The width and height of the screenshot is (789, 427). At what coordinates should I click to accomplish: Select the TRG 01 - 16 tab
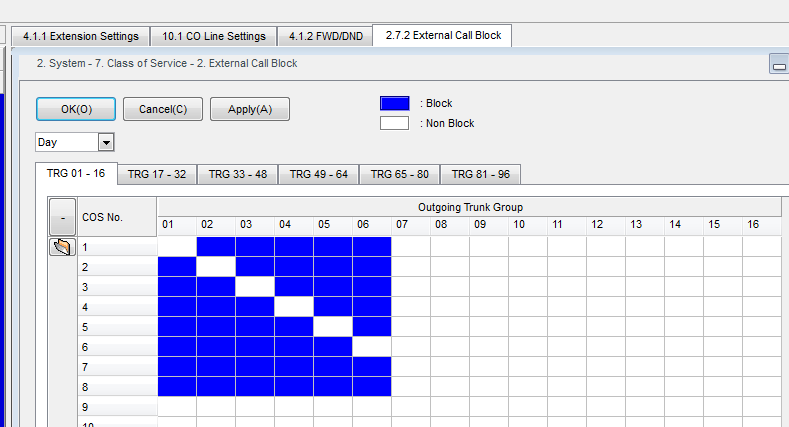pyautogui.click(x=76, y=174)
